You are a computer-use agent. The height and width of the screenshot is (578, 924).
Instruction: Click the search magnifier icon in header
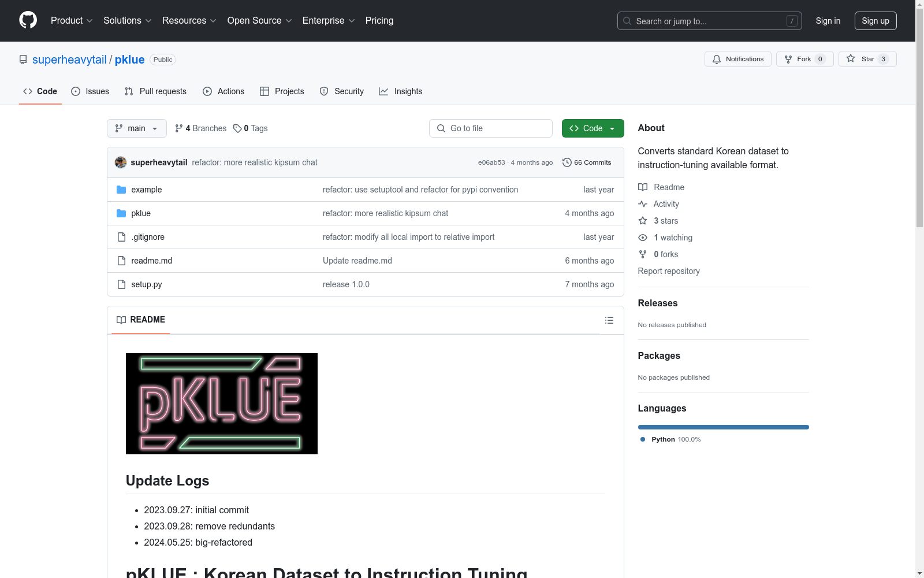[x=627, y=21]
